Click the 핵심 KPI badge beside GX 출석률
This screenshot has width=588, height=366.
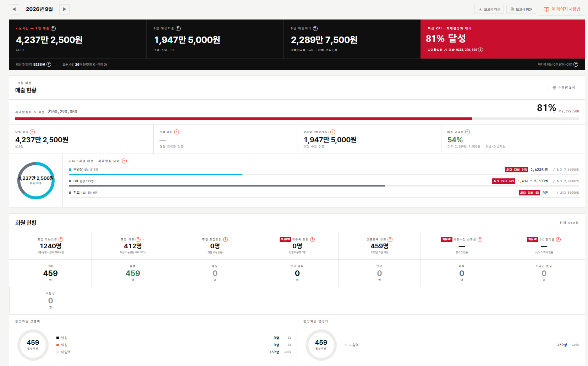click(x=533, y=239)
